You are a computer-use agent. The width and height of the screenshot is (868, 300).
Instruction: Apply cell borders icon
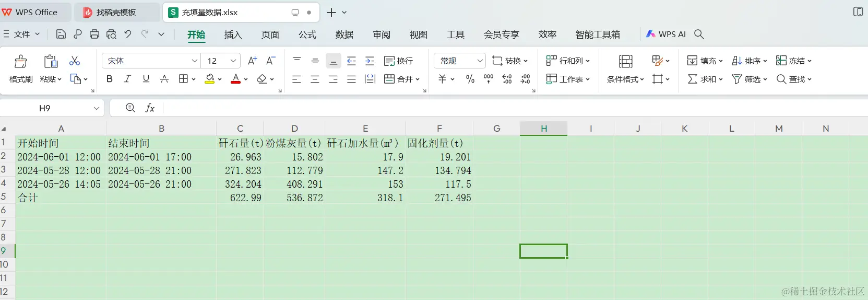(x=183, y=79)
